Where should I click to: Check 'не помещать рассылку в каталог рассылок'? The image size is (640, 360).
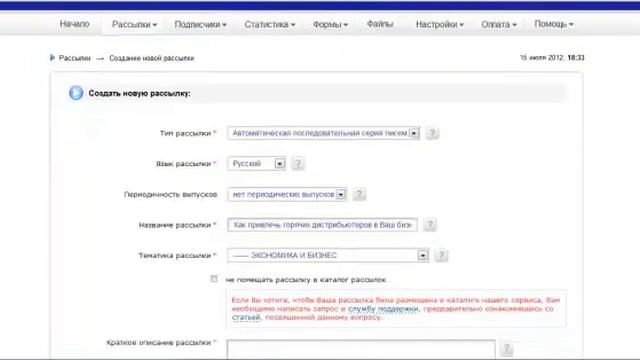tap(214, 279)
